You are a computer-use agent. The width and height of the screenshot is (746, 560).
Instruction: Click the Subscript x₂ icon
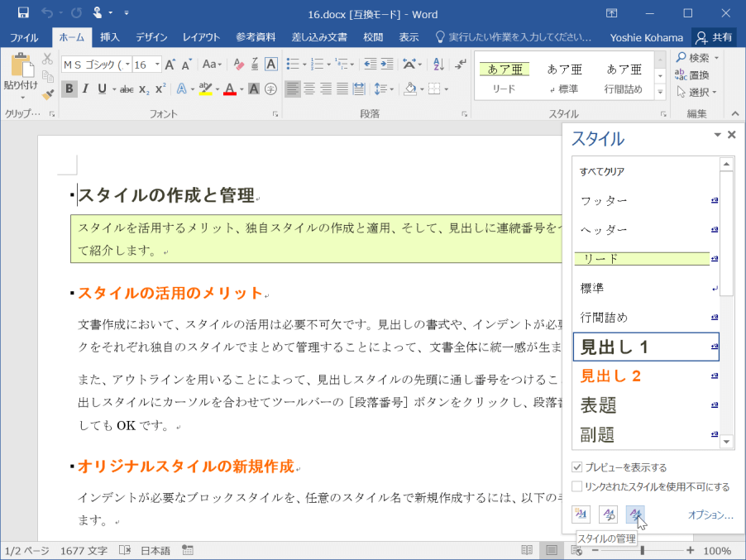pos(144,89)
